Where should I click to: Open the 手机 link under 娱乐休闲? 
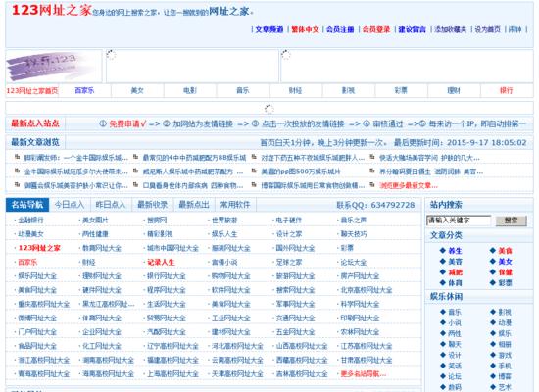[505, 366]
